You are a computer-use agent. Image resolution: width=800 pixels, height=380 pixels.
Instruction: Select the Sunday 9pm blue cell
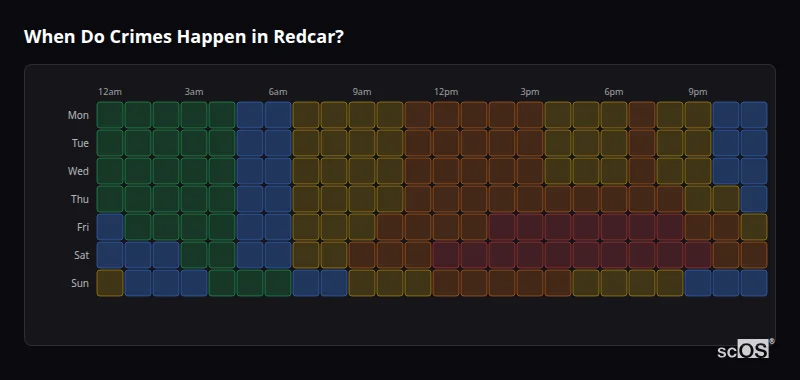point(698,283)
